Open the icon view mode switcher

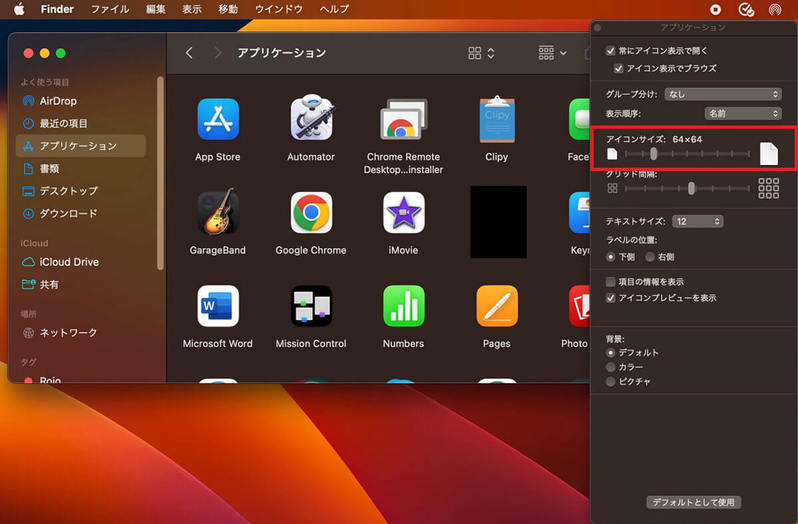481,52
